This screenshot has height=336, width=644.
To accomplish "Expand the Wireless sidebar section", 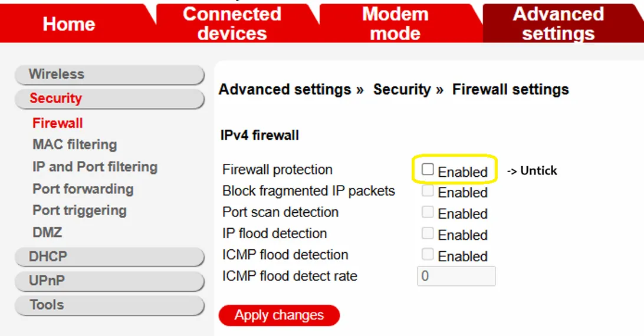I will tap(110, 75).
